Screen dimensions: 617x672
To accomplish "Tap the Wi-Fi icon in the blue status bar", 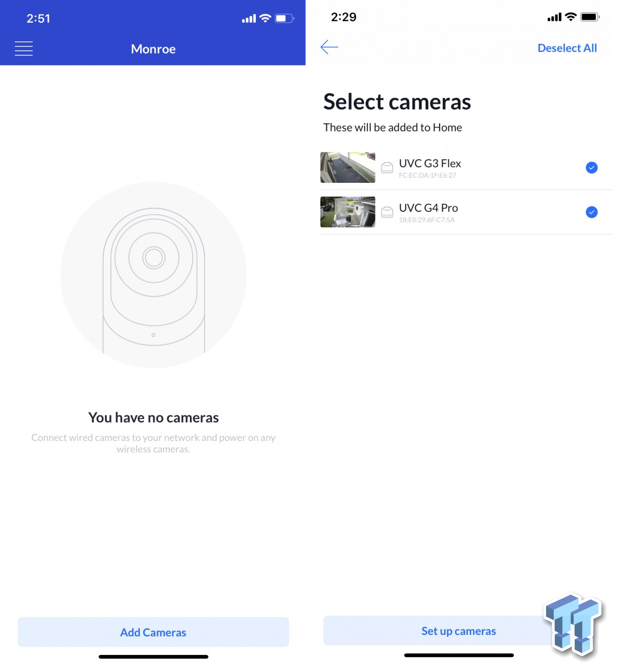I will point(265,19).
